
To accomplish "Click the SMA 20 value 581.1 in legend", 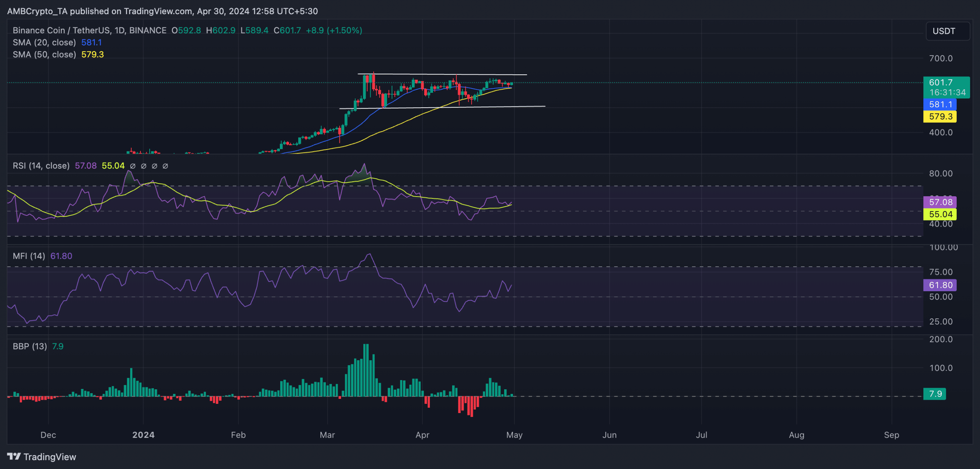I will pos(91,43).
